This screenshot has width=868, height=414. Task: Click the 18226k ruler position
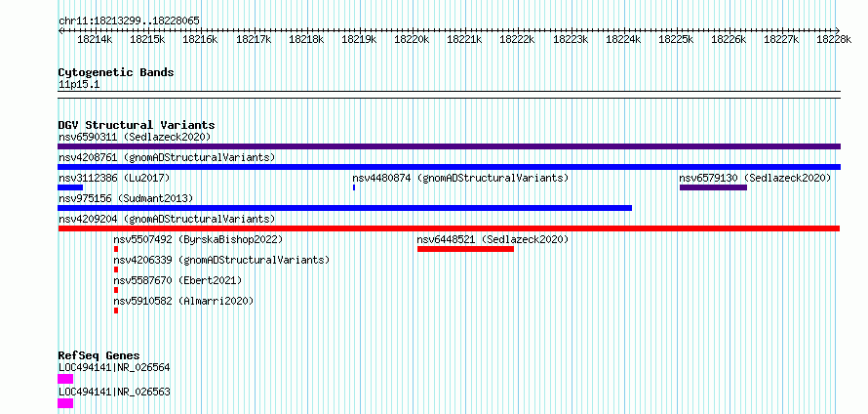[x=730, y=39]
